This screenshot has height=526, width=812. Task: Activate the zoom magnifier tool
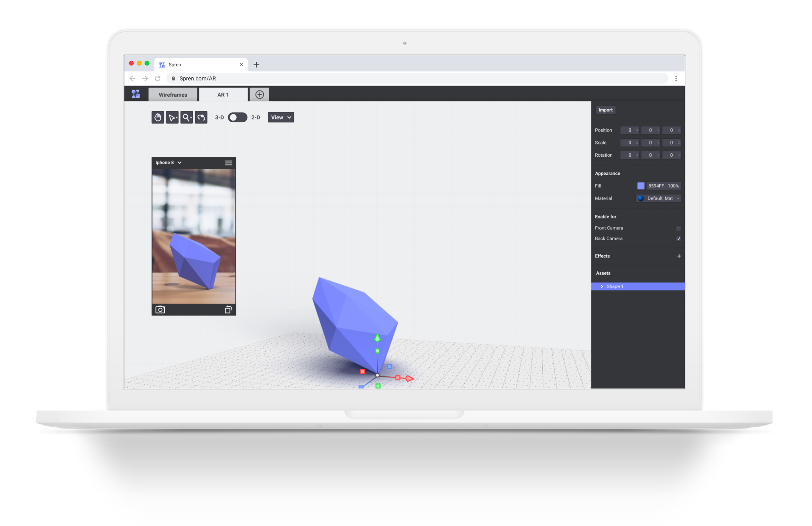186,117
